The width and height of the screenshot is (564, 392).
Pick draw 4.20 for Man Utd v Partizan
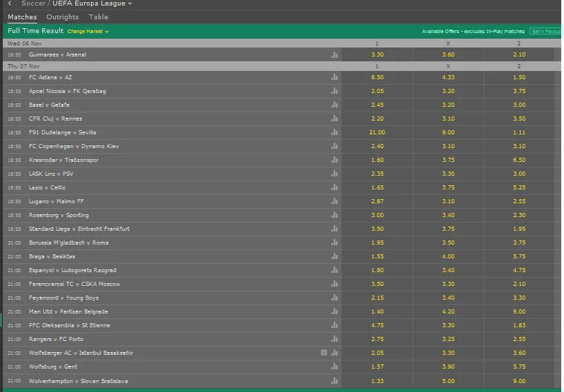pos(448,311)
